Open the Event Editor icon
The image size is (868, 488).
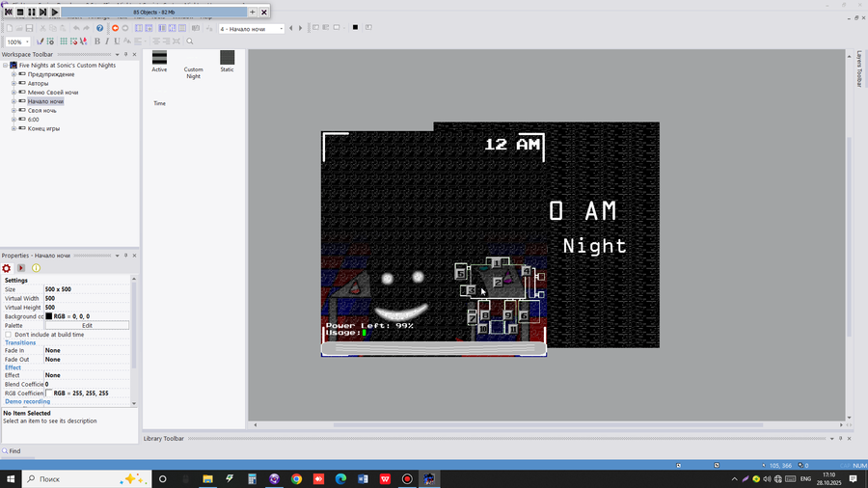tap(162, 28)
